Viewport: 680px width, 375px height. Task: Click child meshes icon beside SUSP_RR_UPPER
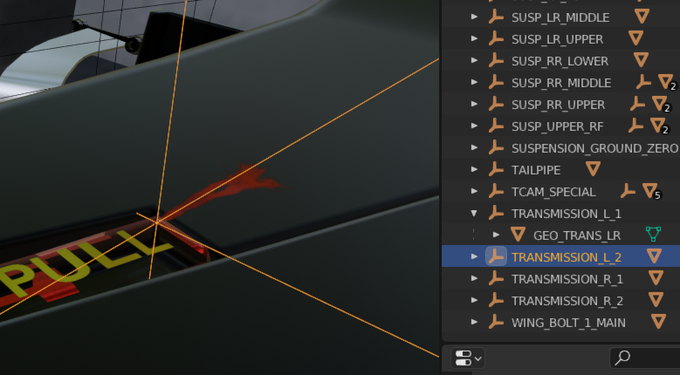[x=661, y=104]
